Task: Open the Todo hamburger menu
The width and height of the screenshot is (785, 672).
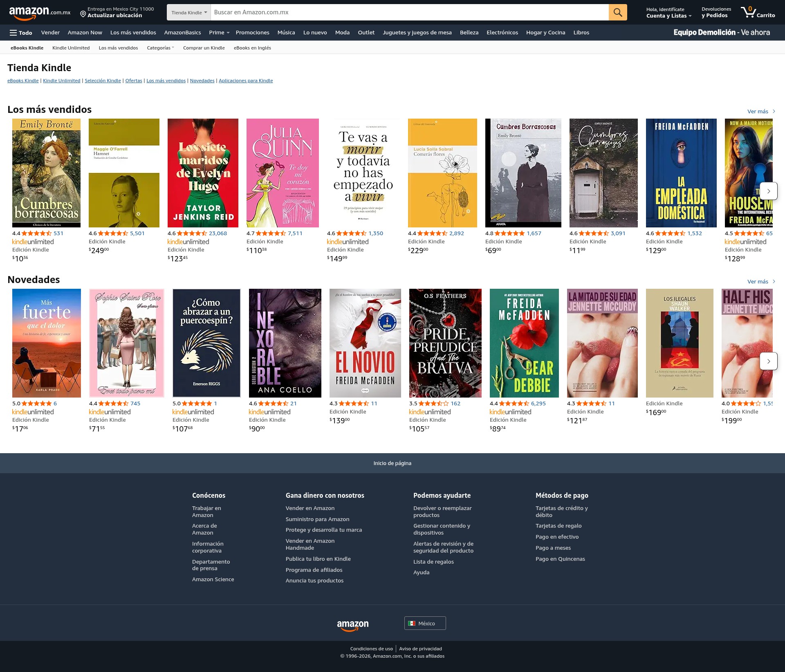Action: (x=21, y=33)
